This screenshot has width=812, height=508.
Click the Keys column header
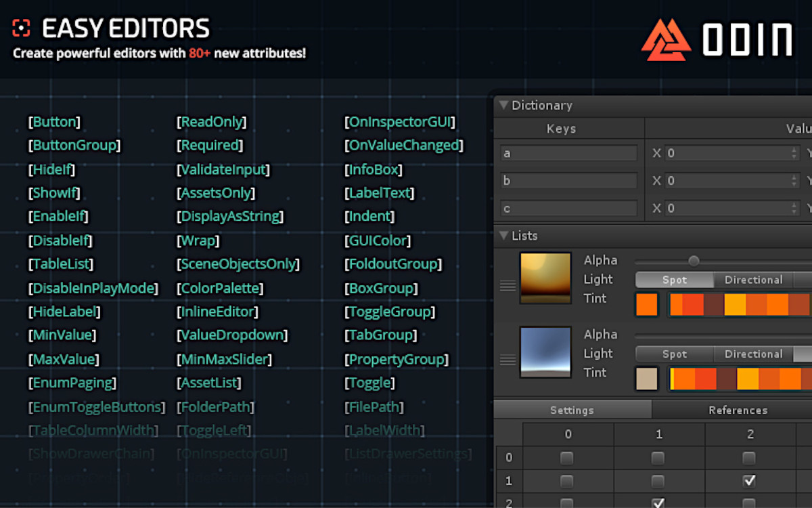tap(561, 129)
